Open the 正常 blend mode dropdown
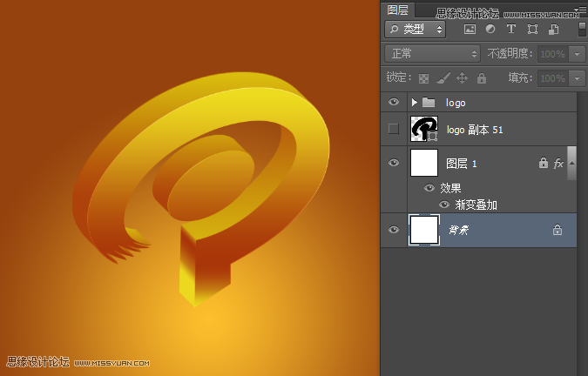This screenshot has width=588, height=376. (432, 54)
